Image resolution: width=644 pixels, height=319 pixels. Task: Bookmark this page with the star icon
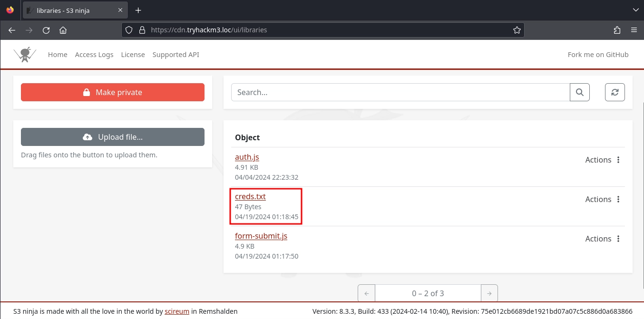517,30
